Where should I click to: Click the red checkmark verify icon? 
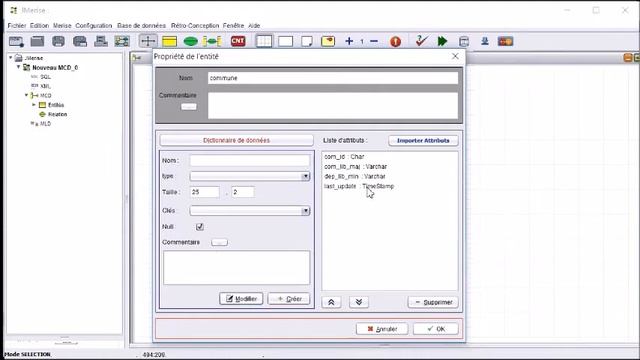pos(421,41)
